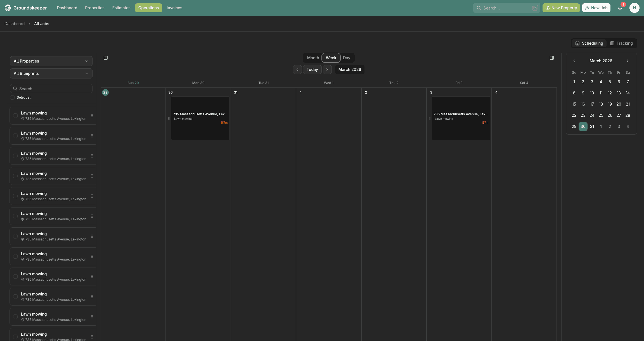
Task: Follow the Dashboard breadcrumb link
Action: pyautogui.click(x=14, y=24)
